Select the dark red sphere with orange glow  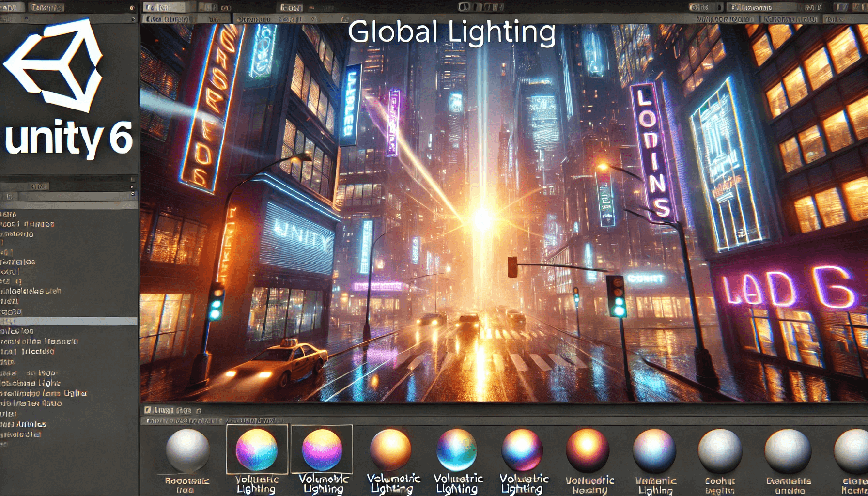[x=588, y=450]
